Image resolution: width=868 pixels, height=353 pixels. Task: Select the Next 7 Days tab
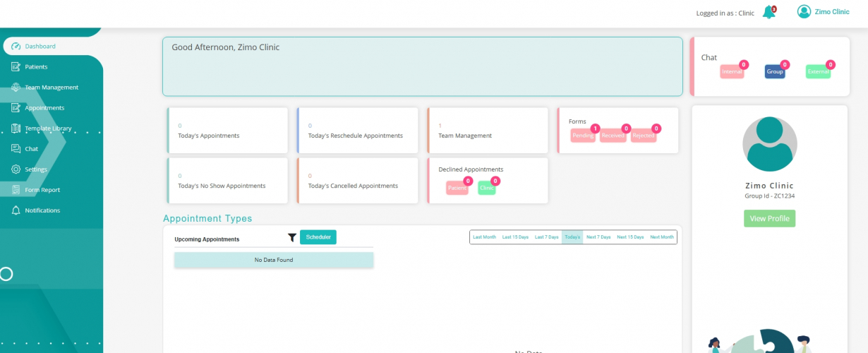pyautogui.click(x=598, y=237)
